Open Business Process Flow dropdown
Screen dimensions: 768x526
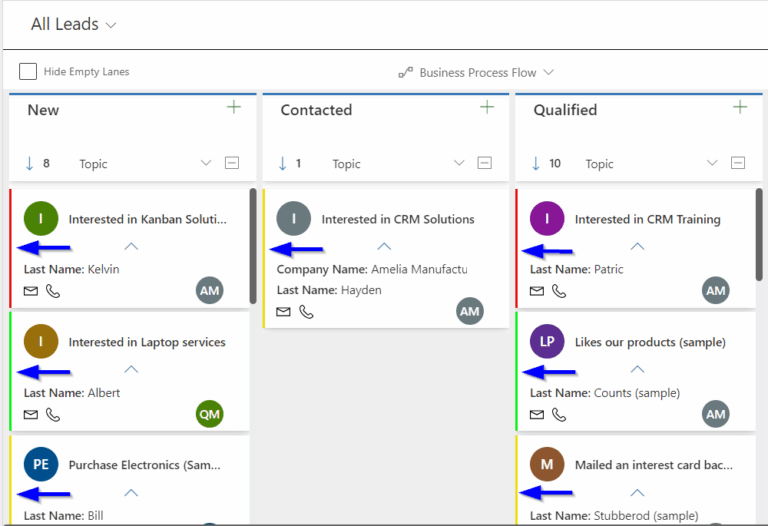point(549,72)
